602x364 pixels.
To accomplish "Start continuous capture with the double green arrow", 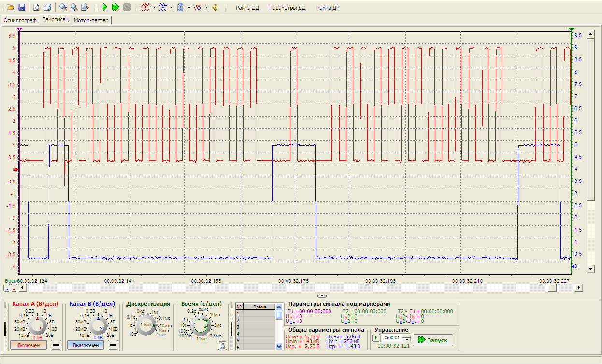I will click(x=115, y=7).
